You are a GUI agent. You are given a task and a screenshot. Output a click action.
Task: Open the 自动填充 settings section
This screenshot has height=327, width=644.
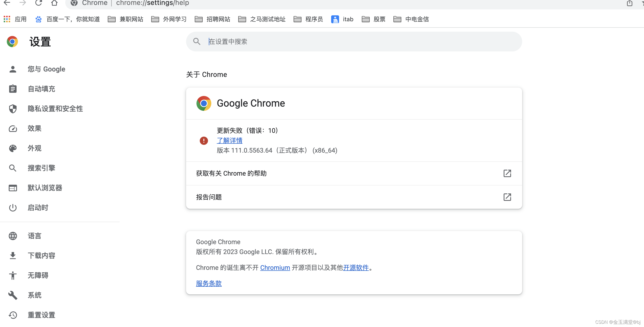pos(42,89)
